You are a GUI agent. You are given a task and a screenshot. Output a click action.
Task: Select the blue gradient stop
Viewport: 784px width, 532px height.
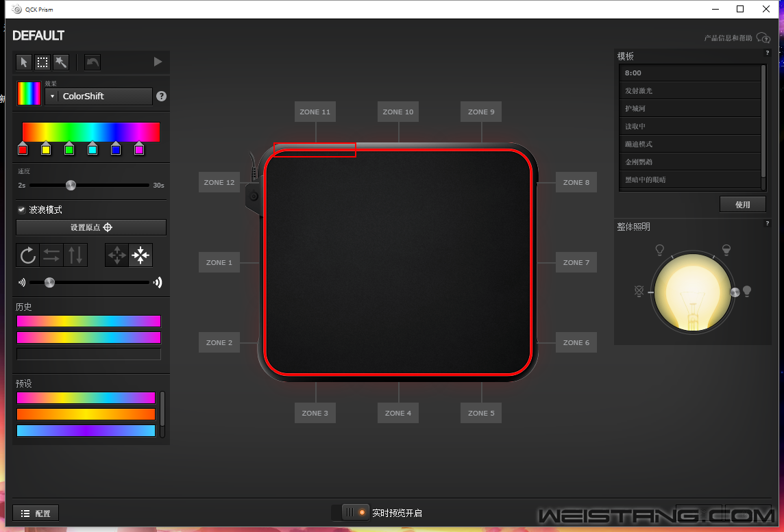[x=116, y=149]
